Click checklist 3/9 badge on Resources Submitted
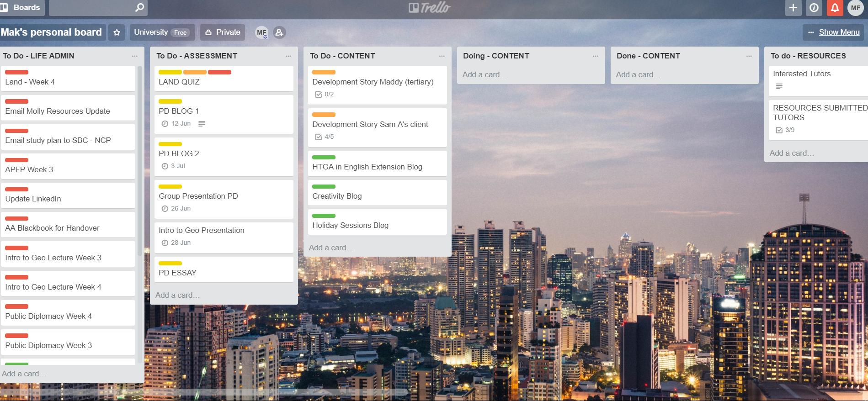The height and width of the screenshot is (401, 868). pyautogui.click(x=785, y=130)
